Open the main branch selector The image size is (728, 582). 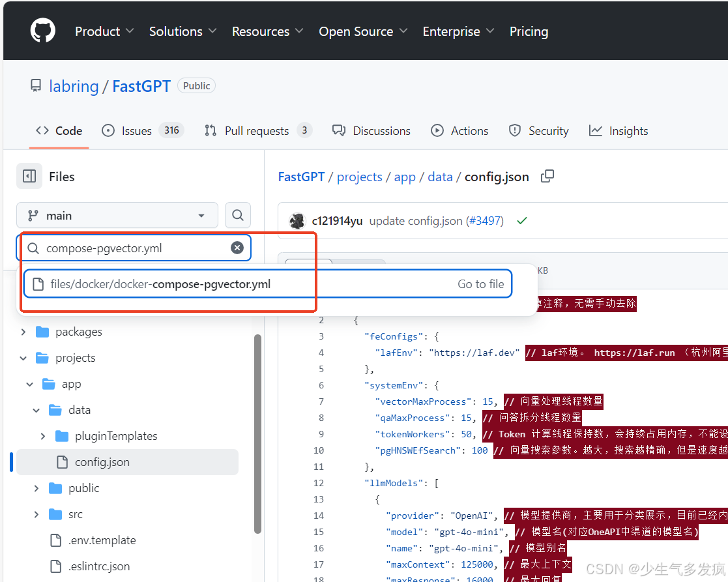tap(117, 215)
